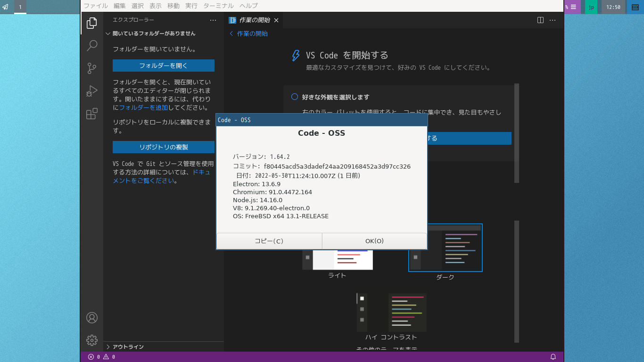The width and height of the screenshot is (644, 362).
Task: Click the walkthrough steps scrollbar
Action: pos(517,133)
